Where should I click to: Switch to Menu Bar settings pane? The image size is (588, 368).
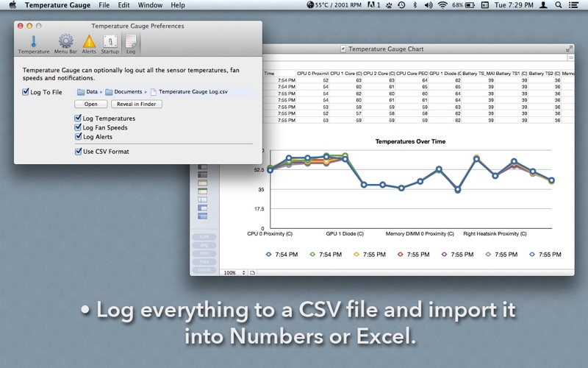(x=65, y=44)
